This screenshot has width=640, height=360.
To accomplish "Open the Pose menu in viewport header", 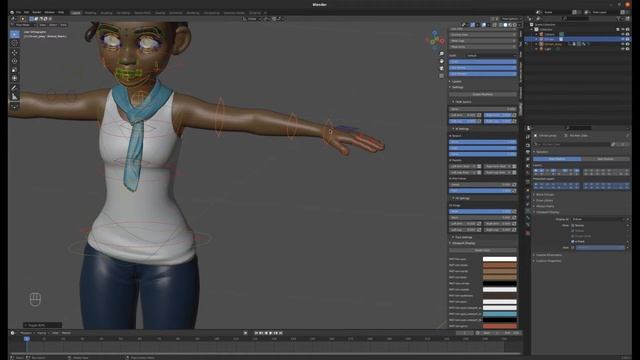I will pos(63,25).
